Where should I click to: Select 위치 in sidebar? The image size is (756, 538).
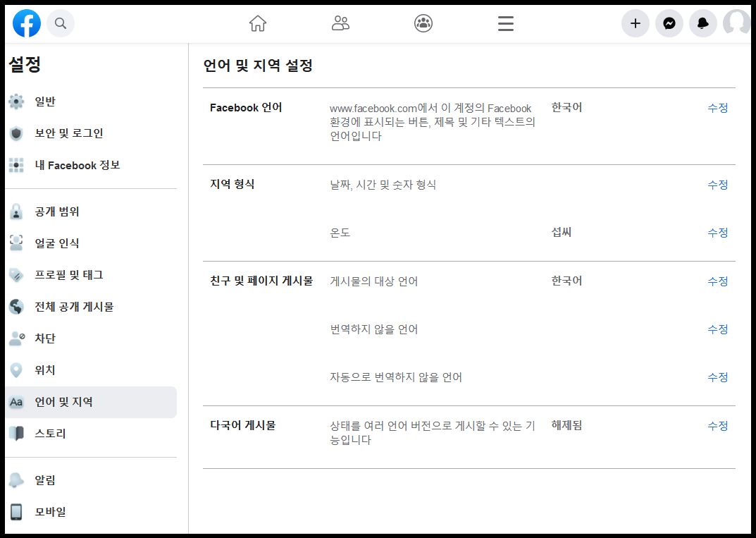click(x=45, y=371)
